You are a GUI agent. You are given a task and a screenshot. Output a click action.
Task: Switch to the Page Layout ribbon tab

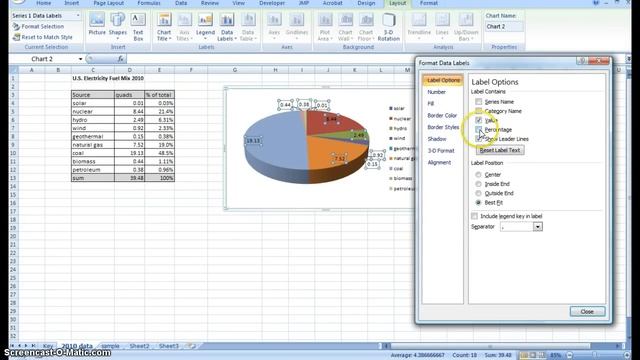point(109,3)
